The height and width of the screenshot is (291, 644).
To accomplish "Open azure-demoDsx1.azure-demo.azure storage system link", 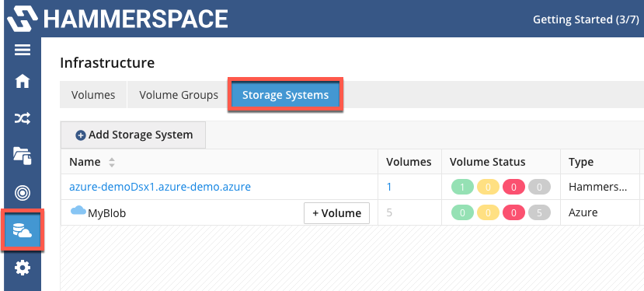I will [160, 187].
